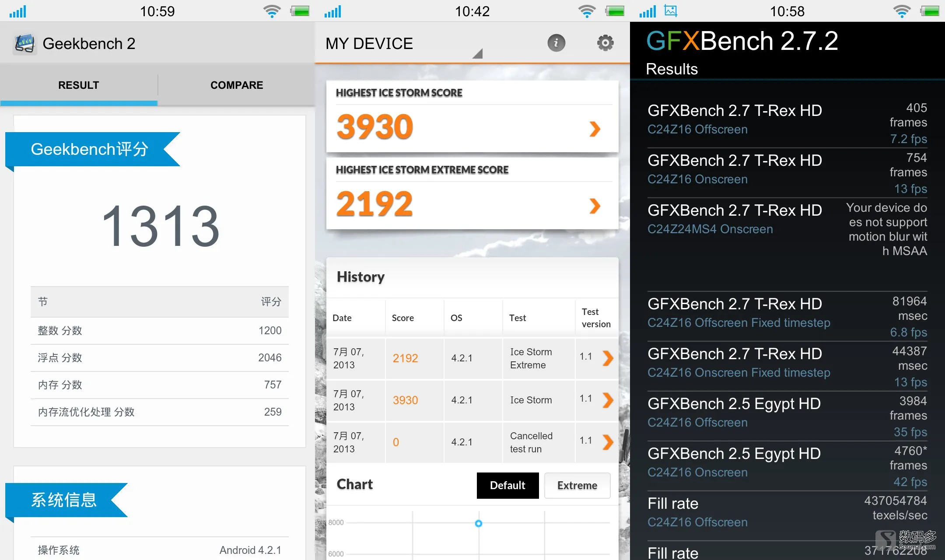Tap the 浮点 分数 row

pos(160,358)
